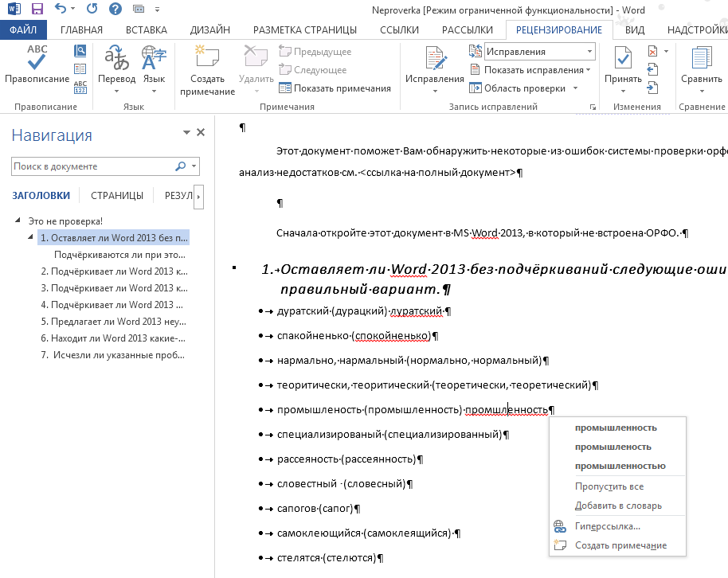Screen dimensions: 728x578
Task: Show word count via ABC 123 icon
Action: 80,87
